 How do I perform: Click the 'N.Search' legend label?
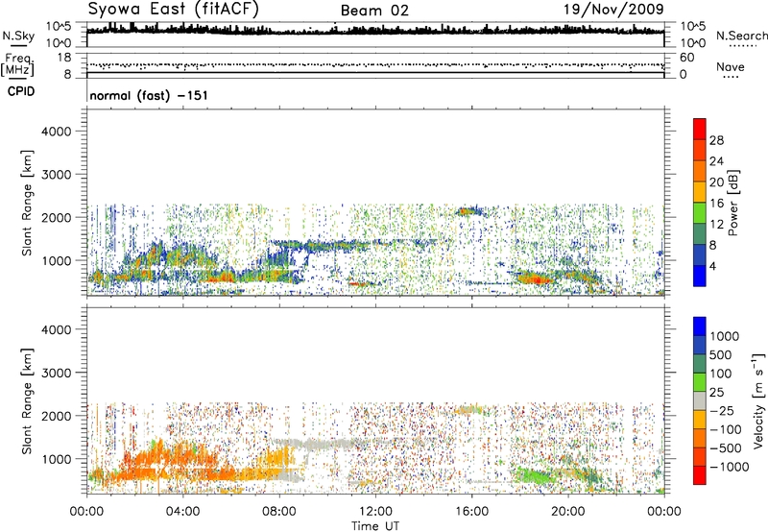click(742, 36)
